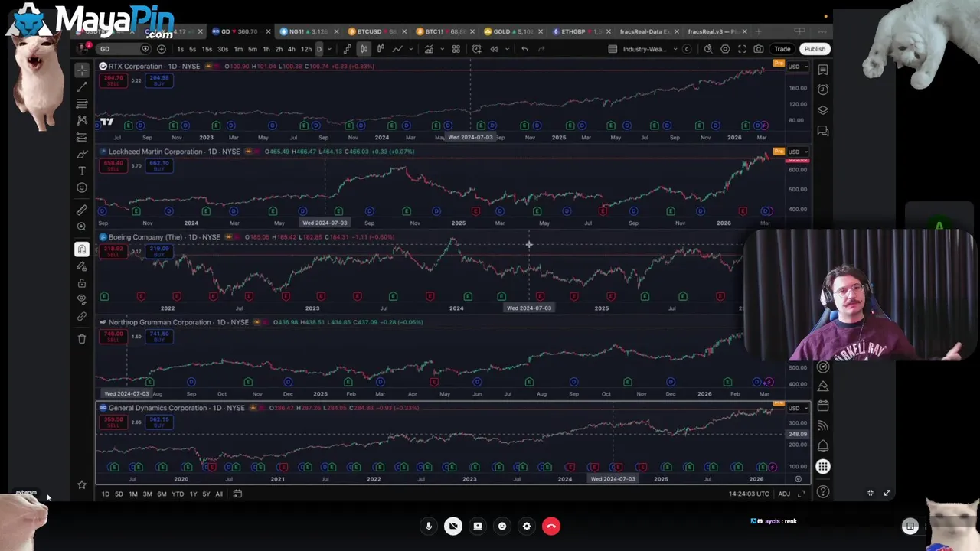Open the forecasting and measurement tools

(82, 138)
